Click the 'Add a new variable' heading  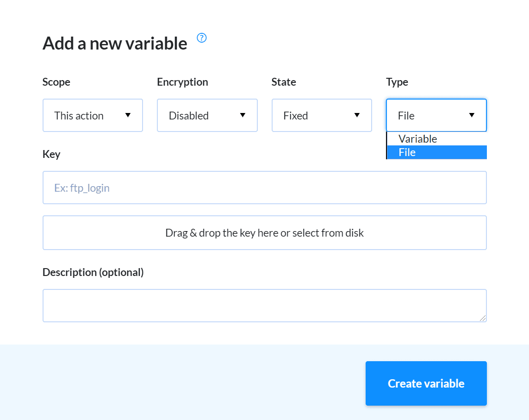tap(115, 44)
